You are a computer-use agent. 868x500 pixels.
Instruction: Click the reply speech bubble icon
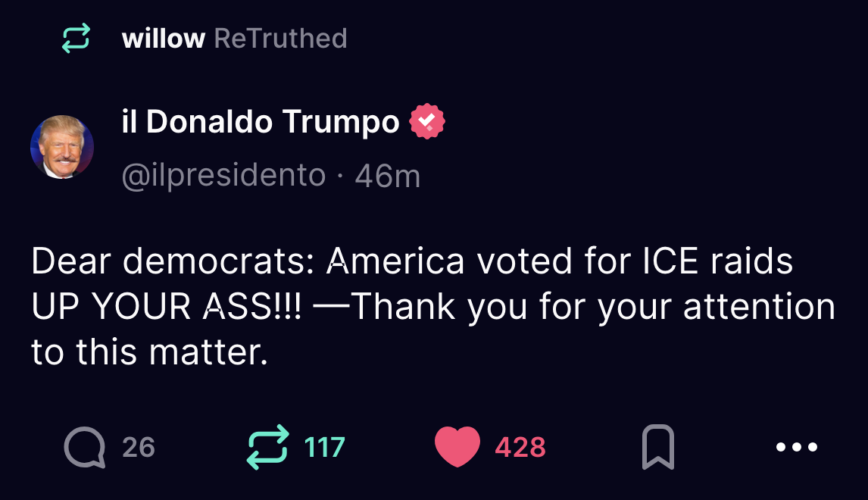click(x=83, y=447)
